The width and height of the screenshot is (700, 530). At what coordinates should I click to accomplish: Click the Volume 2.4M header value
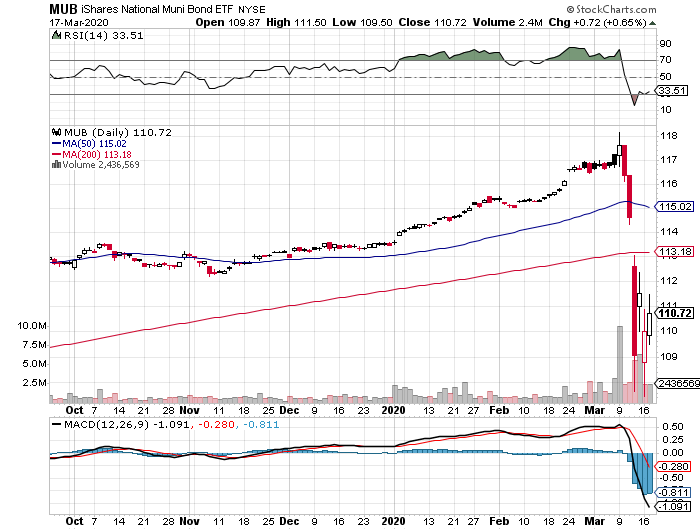click(x=508, y=22)
